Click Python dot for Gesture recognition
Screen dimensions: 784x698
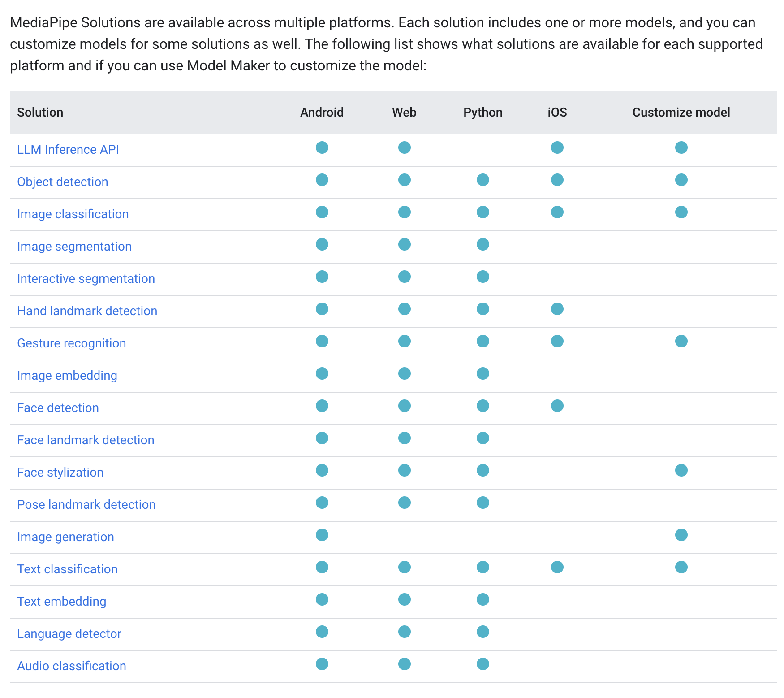tap(483, 341)
